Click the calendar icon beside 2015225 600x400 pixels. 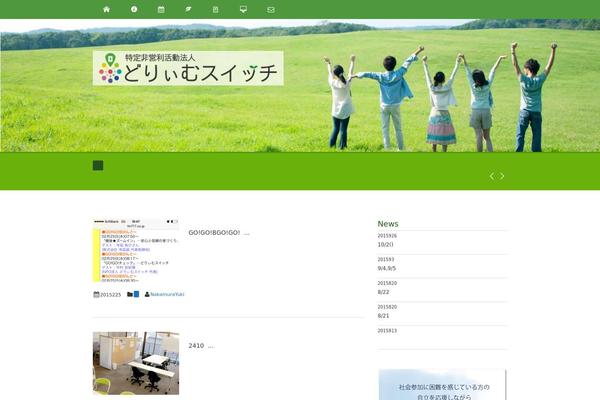(96, 294)
